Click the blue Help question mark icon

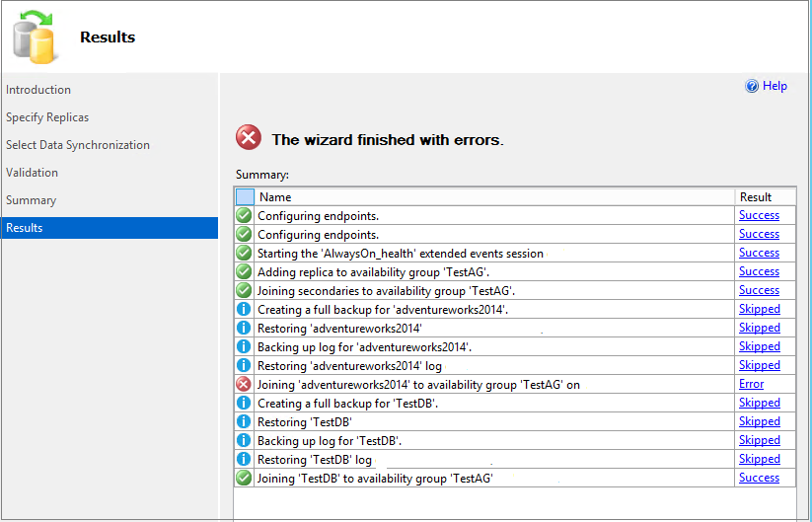pyautogui.click(x=752, y=86)
